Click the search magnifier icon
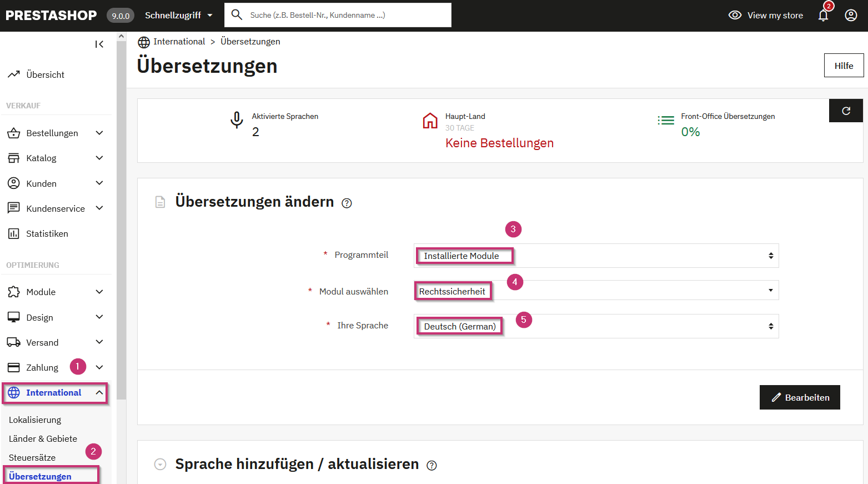 237,15
